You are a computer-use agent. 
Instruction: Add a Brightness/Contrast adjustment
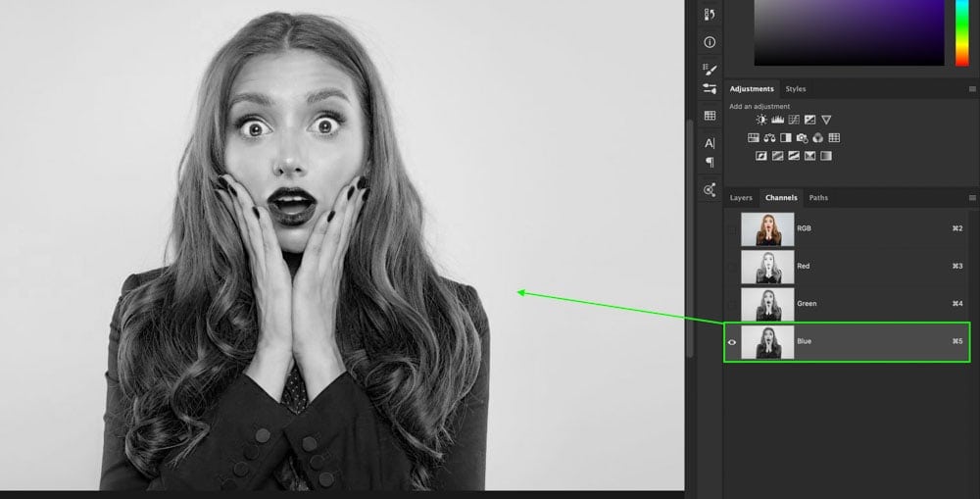click(x=761, y=120)
